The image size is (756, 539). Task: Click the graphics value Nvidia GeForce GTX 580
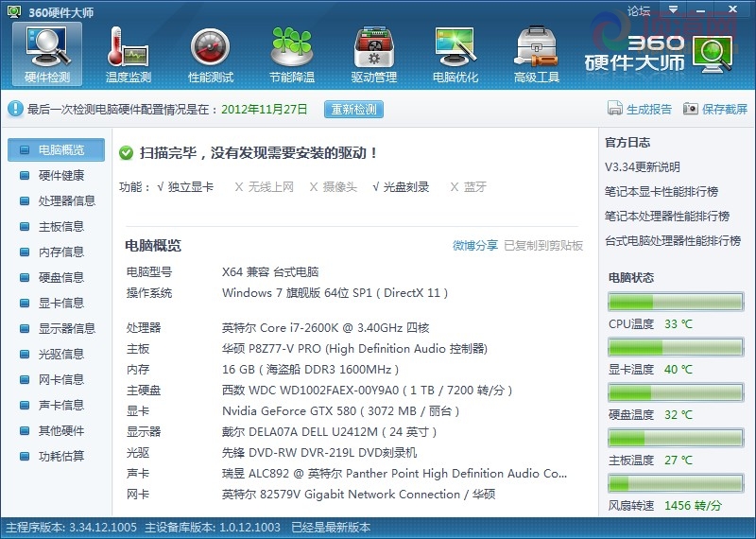340,411
